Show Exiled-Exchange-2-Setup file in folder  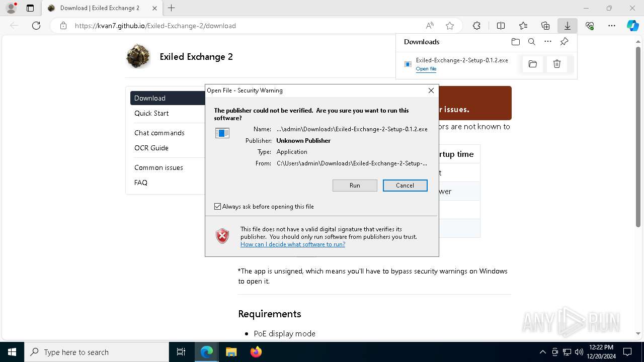click(x=533, y=64)
